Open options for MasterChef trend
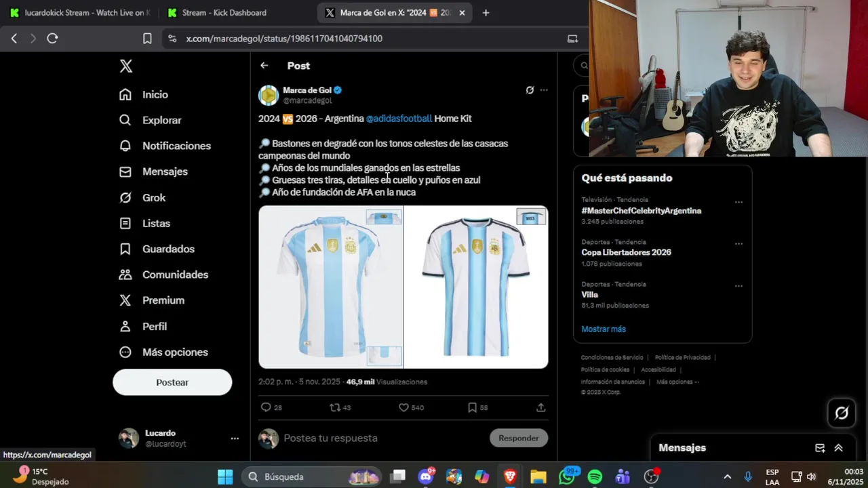The image size is (868, 488). 738,202
